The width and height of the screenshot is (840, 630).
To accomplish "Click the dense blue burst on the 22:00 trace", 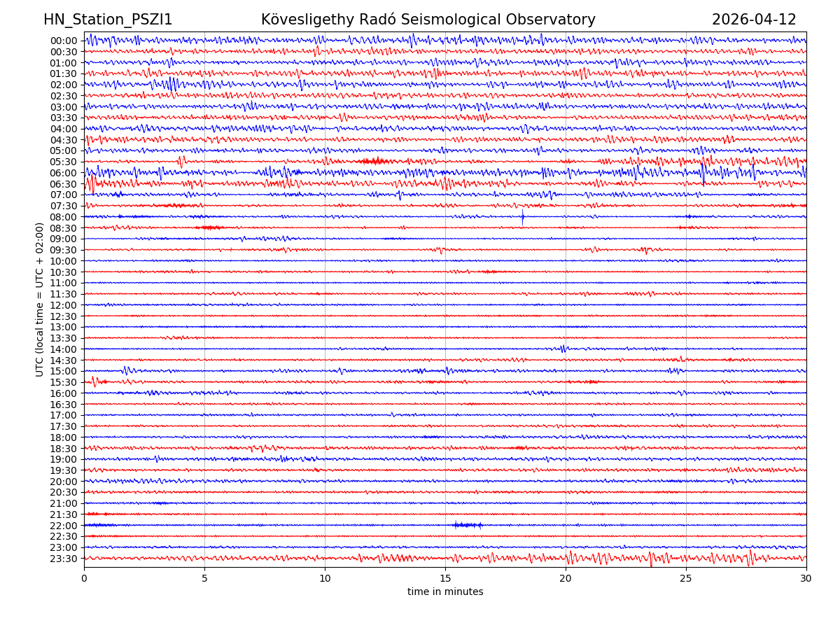I will coord(467,525).
